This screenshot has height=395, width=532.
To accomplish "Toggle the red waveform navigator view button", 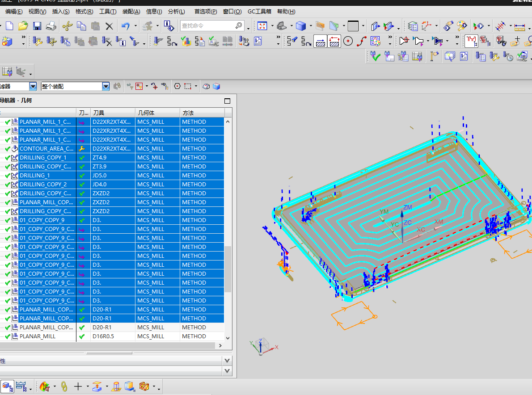I will [x=471, y=42].
